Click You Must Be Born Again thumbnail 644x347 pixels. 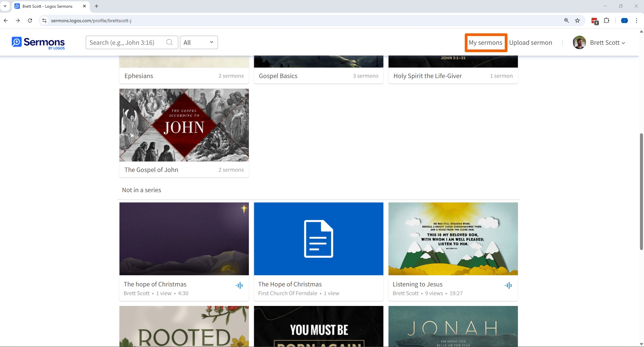[x=318, y=326]
